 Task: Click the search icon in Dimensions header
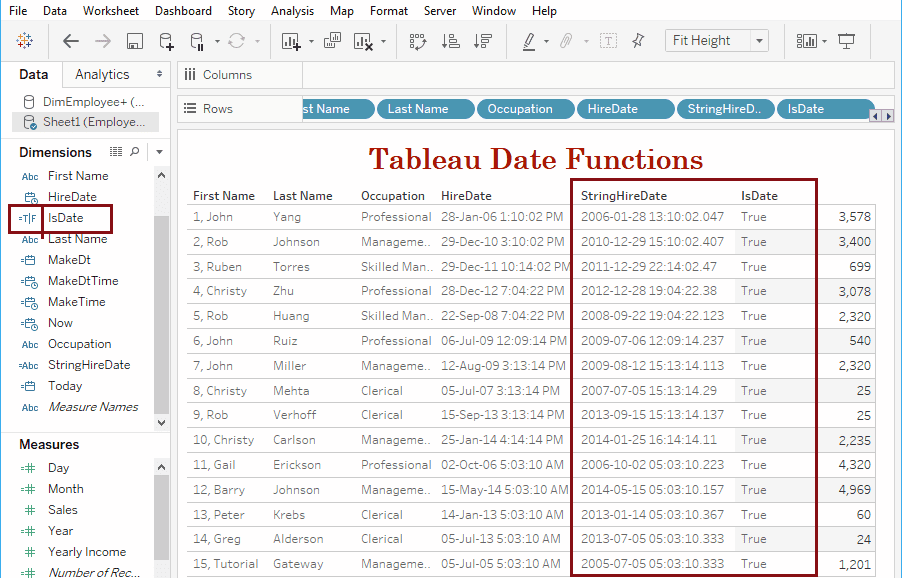click(135, 152)
